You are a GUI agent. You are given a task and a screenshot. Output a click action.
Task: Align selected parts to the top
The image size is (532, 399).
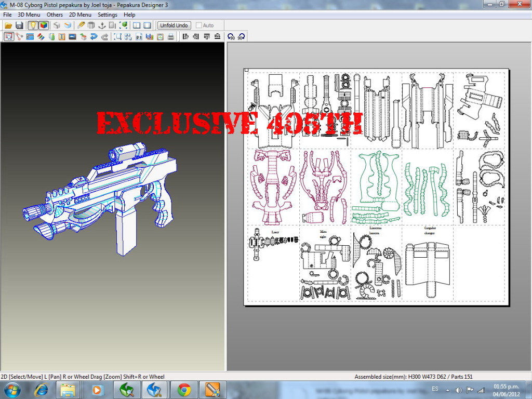[x=207, y=37]
